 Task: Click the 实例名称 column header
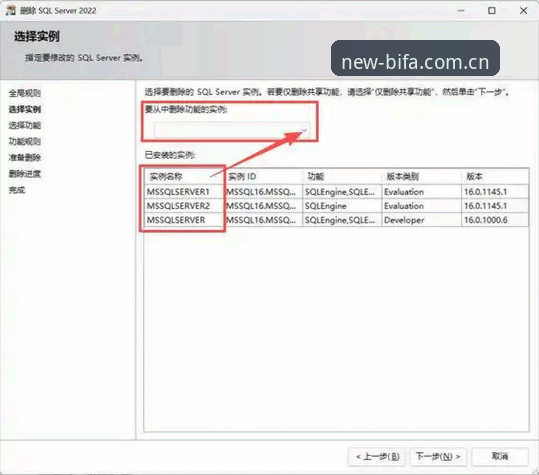coord(185,177)
